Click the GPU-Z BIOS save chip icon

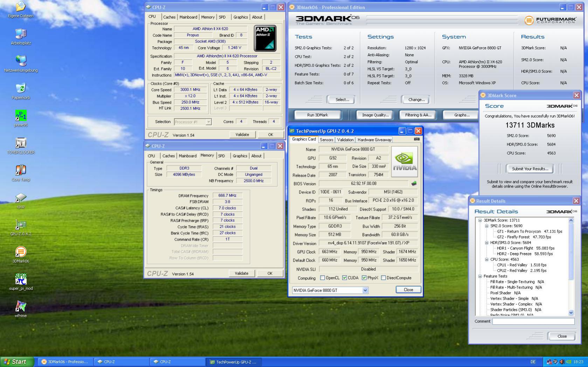click(414, 183)
